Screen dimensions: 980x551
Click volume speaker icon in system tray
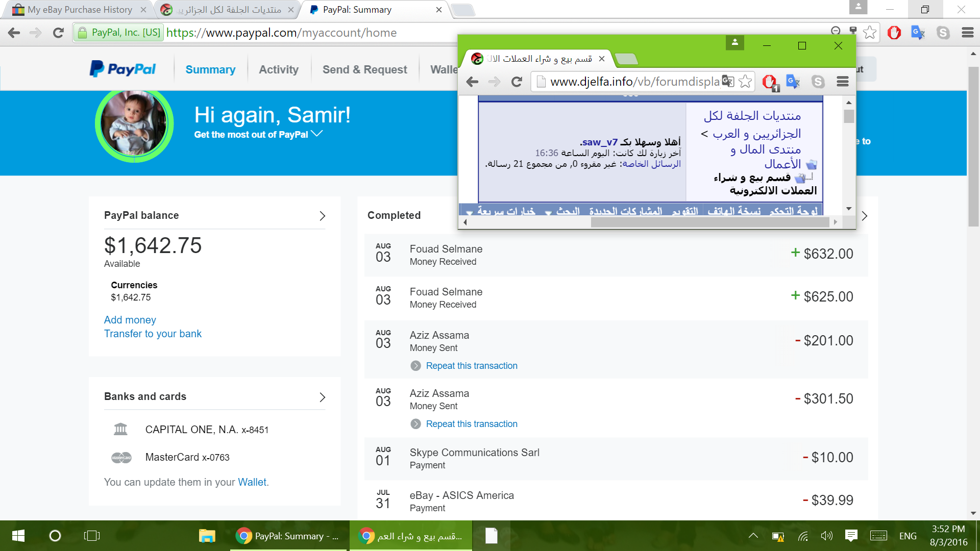tap(826, 536)
